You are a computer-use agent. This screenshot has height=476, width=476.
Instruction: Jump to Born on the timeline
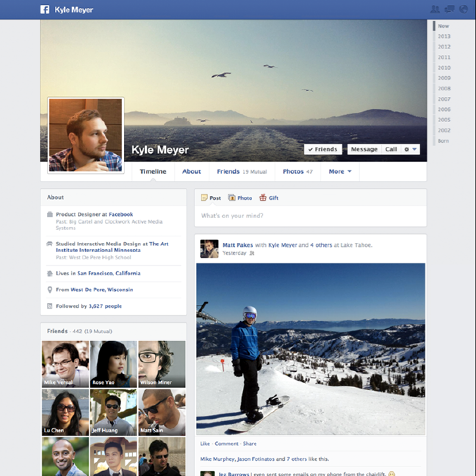click(x=443, y=141)
